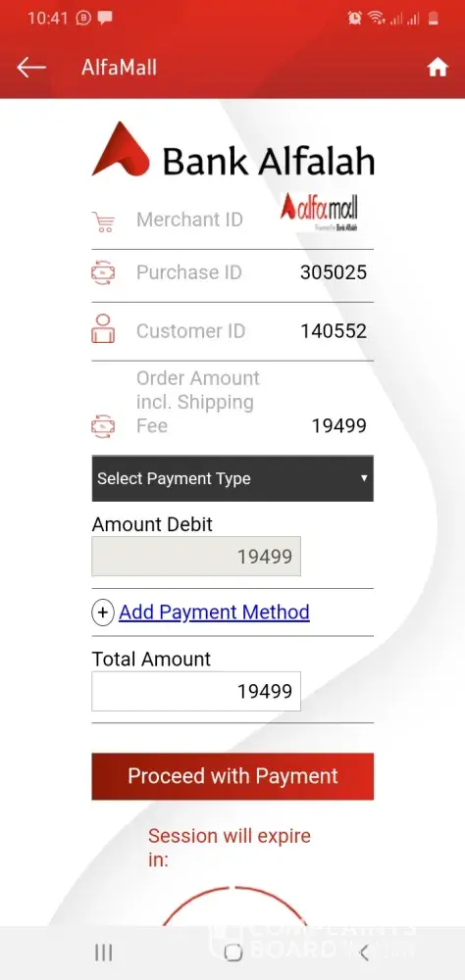Tap the back arrow in header
The width and height of the screenshot is (465, 980).
(x=31, y=68)
